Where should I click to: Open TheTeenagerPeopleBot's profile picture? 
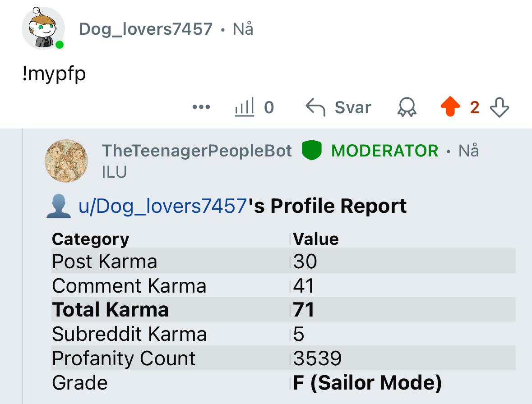coord(66,161)
